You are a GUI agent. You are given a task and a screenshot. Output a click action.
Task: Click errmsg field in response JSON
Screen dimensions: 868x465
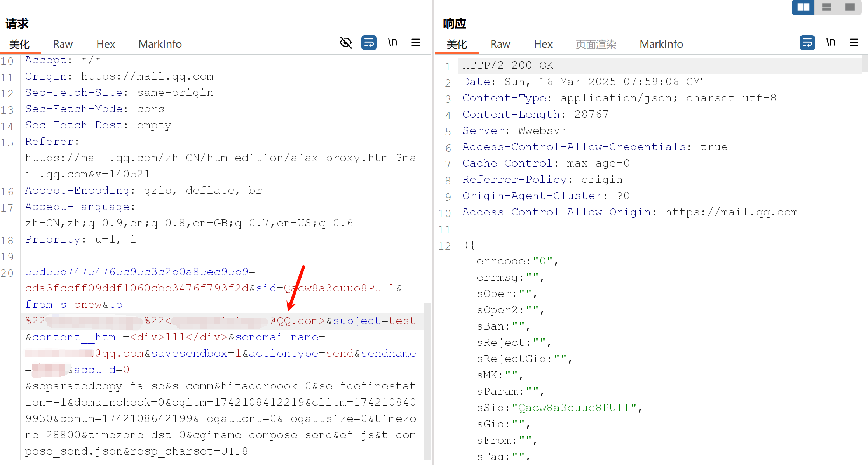point(511,277)
